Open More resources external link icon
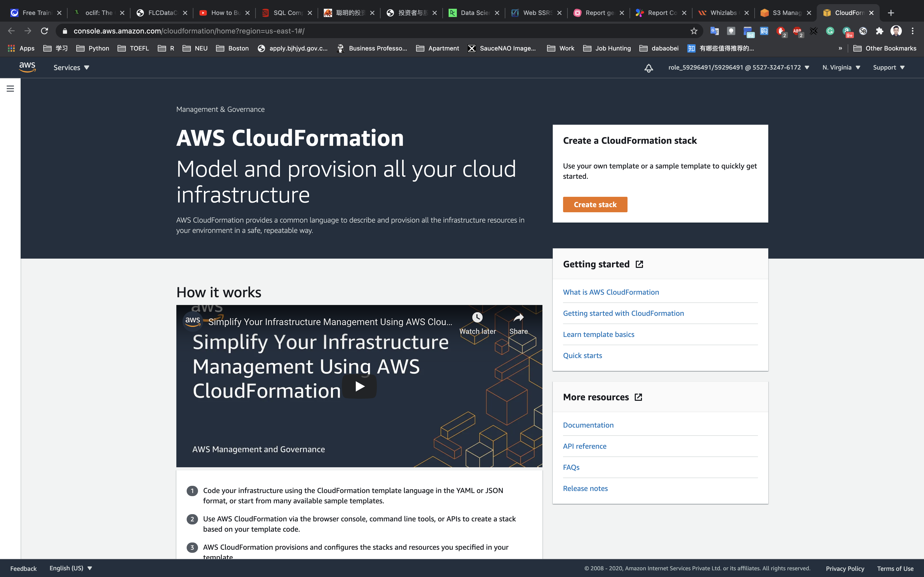924x577 pixels. coord(638,397)
